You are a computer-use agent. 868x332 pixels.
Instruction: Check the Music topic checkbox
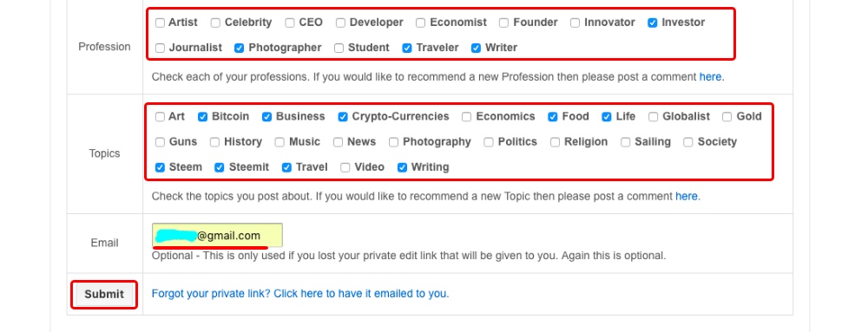coord(279,142)
